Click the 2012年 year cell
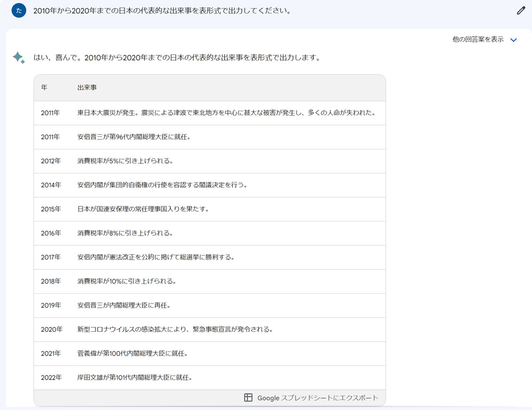The image size is (532, 410). click(x=51, y=161)
